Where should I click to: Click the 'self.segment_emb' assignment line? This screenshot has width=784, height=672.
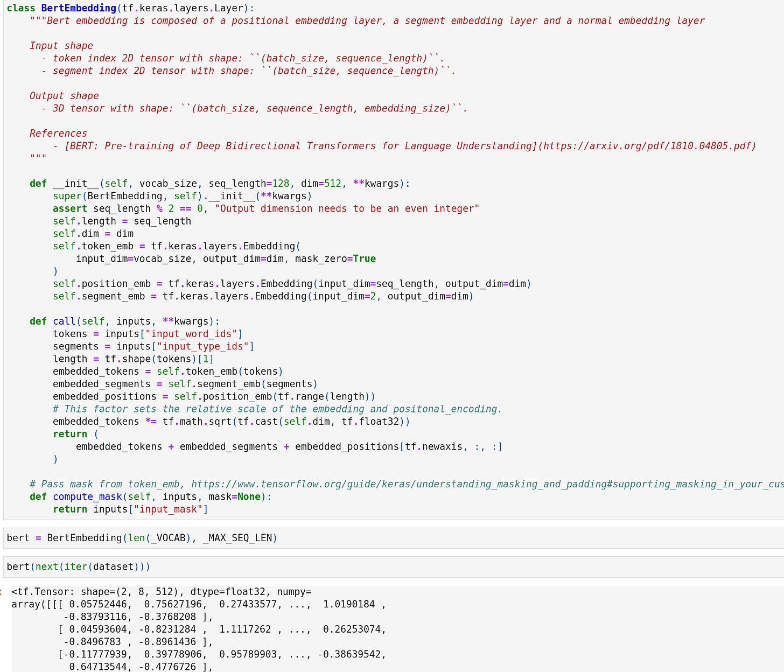point(263,296)
